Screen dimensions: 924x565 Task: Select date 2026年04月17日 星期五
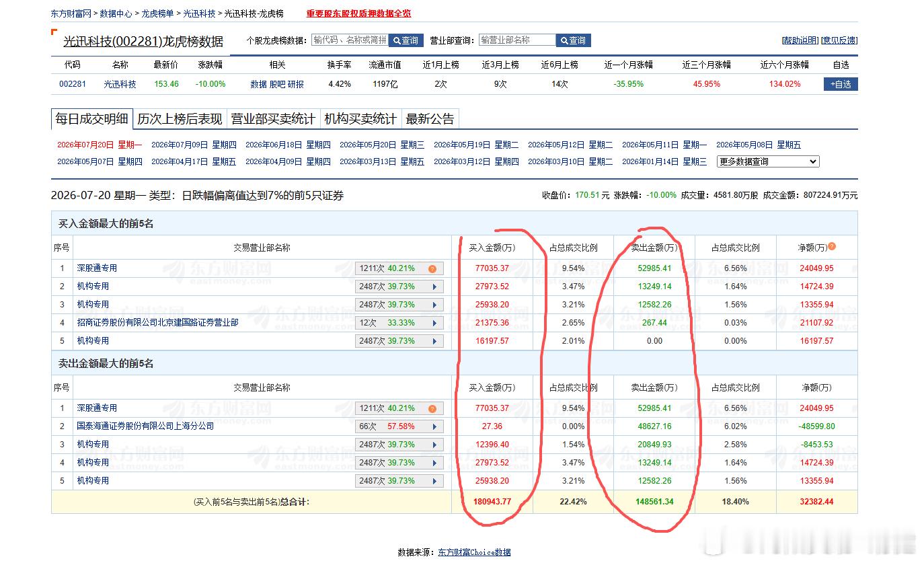(x=194, y=161)
